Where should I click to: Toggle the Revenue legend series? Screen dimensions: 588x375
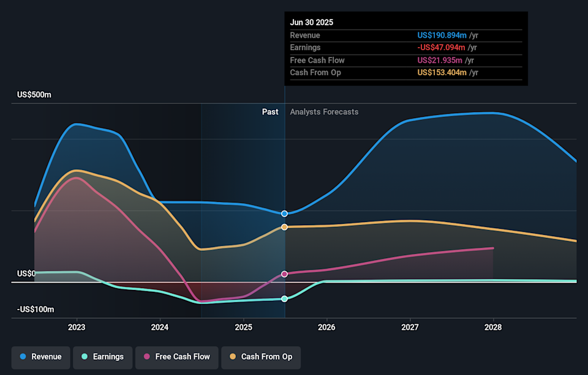40,357
